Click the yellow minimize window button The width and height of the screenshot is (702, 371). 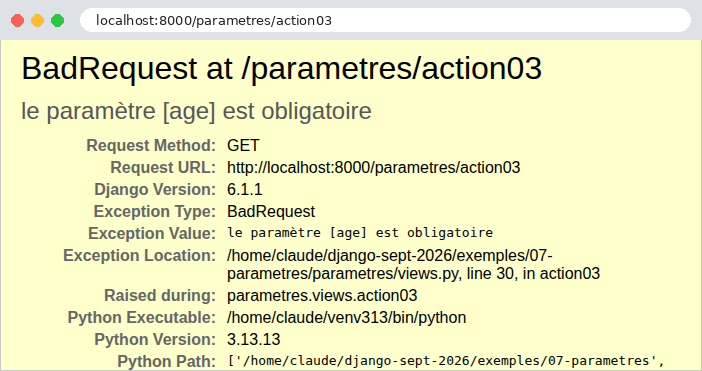pyautogui.click(x=38, y=21)
